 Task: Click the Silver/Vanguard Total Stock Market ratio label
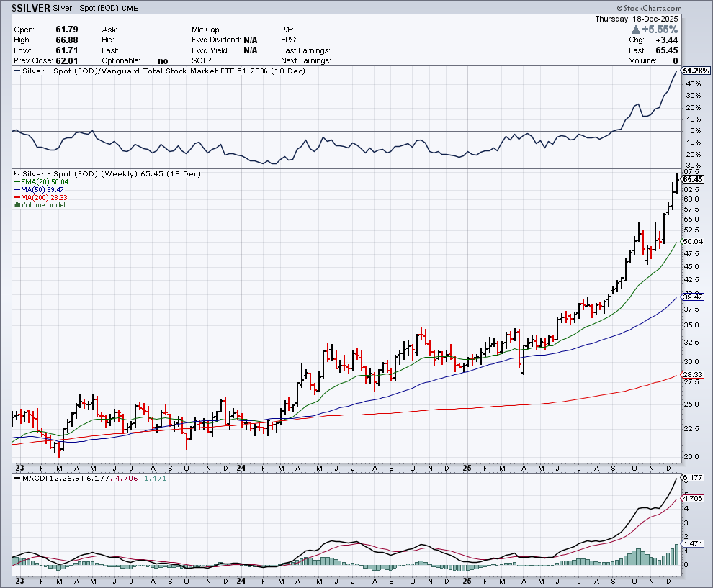pyautogui.click(x=158, y=71)
